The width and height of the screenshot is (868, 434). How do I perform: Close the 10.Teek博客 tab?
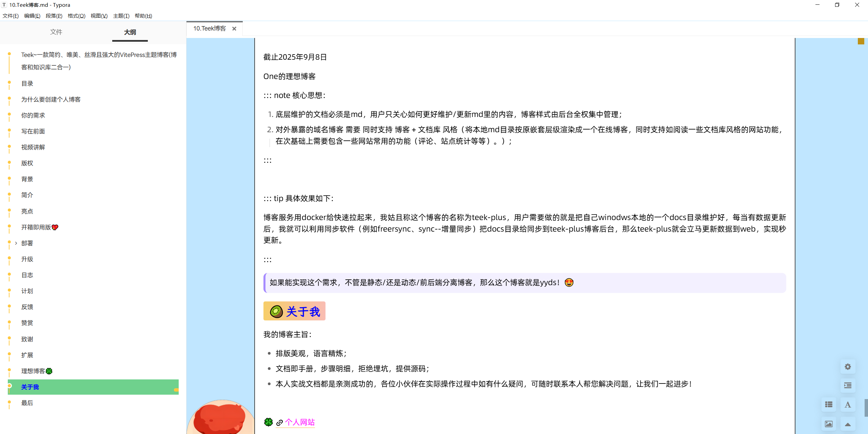(x=234, y=29)
